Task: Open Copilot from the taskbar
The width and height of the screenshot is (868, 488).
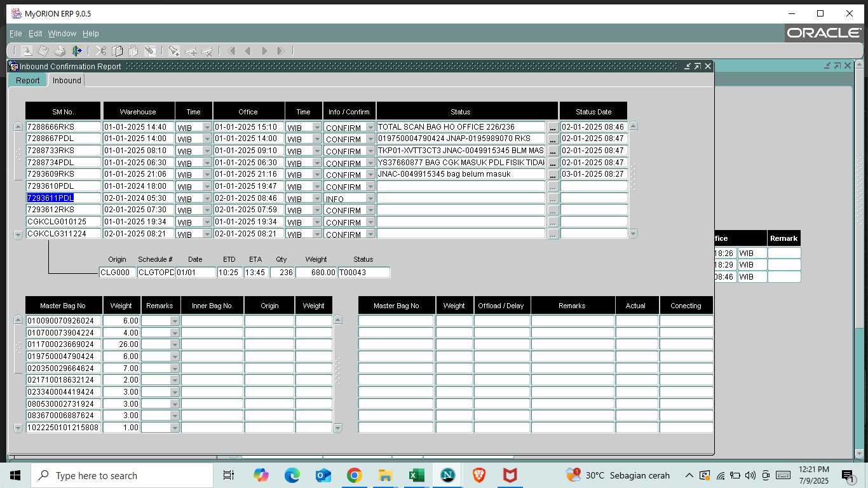Action: point(261,475)
